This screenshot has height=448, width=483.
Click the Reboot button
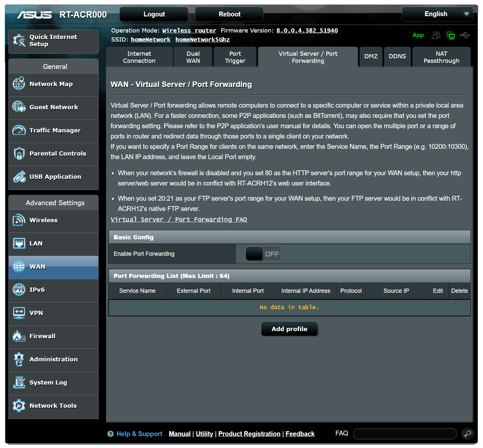[x=229, y=14]
